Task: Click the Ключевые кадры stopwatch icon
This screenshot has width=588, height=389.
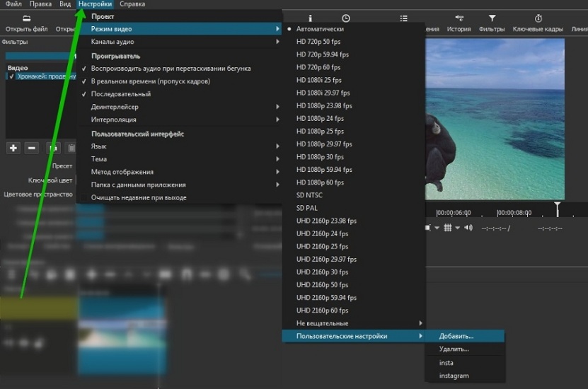Action: point(538,18)
